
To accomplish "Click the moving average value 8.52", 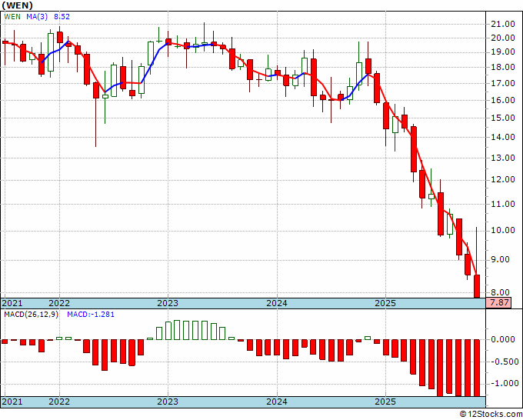I will (62, 17).
